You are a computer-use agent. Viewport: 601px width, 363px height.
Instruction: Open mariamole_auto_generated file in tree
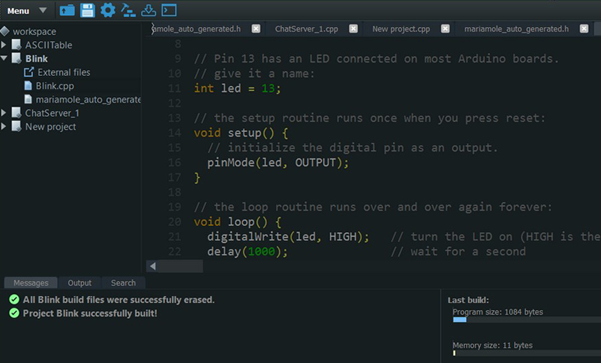(88, 100)
